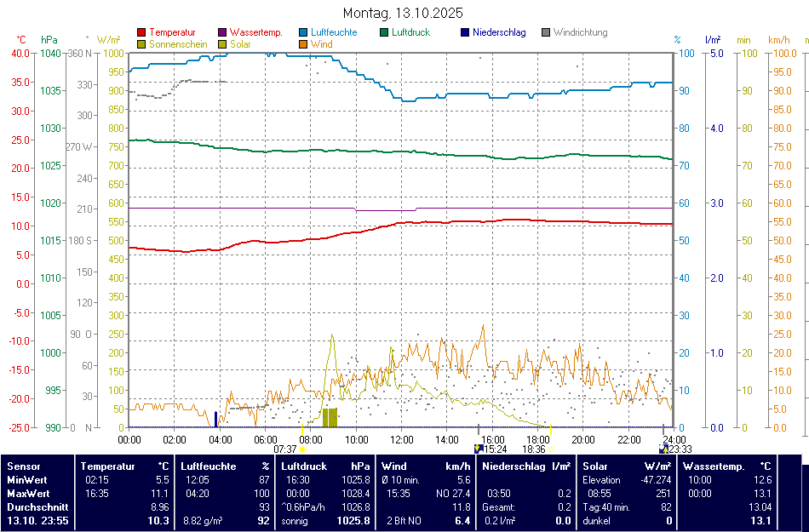Image resolution: width=809 pixels, height=532 pixels.
Task: Click the Wassertemp. column header in table
Action: pyautogui.click(x=714, y=466)
